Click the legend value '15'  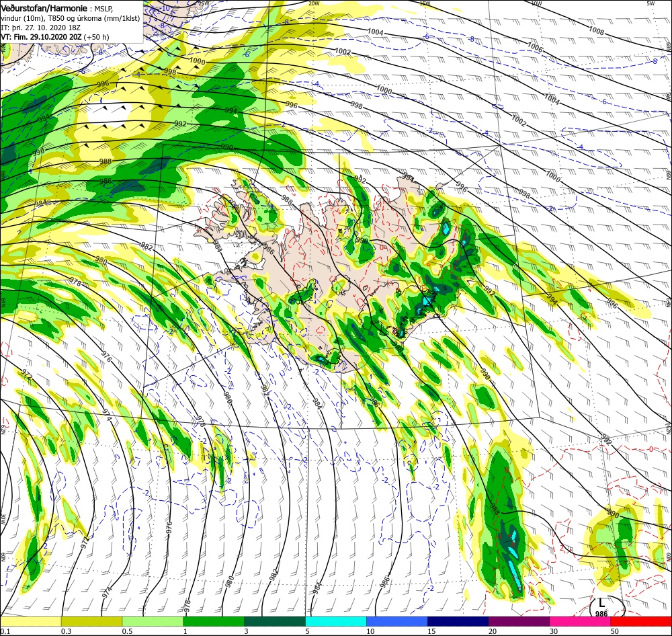(x=431, y=631)
